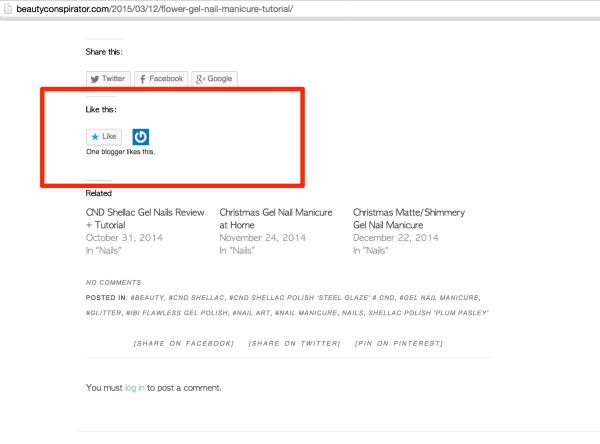Screen dimensions: 600x444
Task: Select the #CND SHELLAC tag
Action: 195,298
